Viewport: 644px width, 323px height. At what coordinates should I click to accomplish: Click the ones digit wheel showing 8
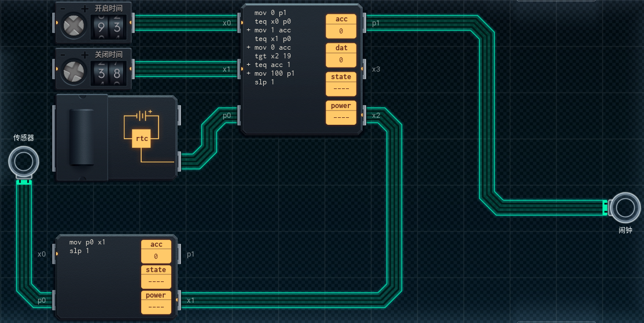118,73
